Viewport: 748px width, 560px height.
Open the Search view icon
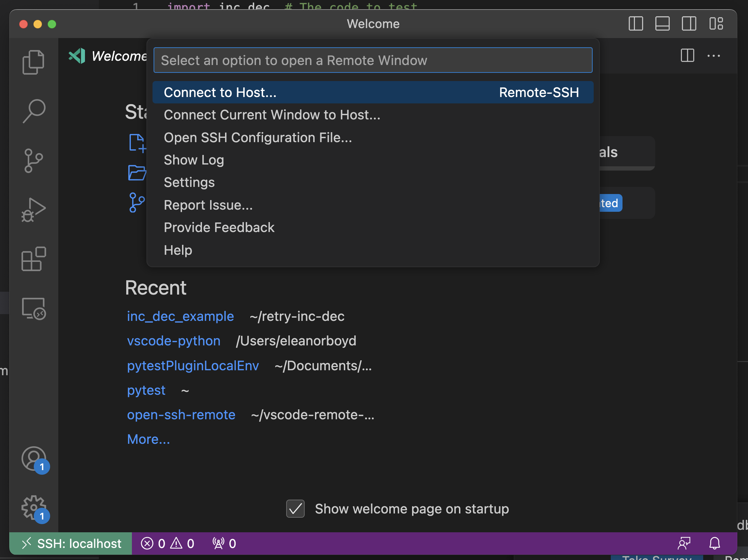point(34,111)
